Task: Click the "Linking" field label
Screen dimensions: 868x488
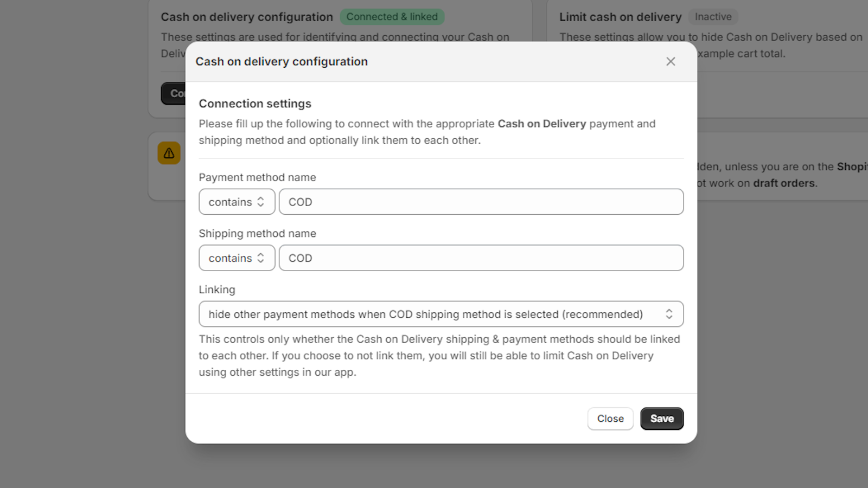Action: pos(217,290)
